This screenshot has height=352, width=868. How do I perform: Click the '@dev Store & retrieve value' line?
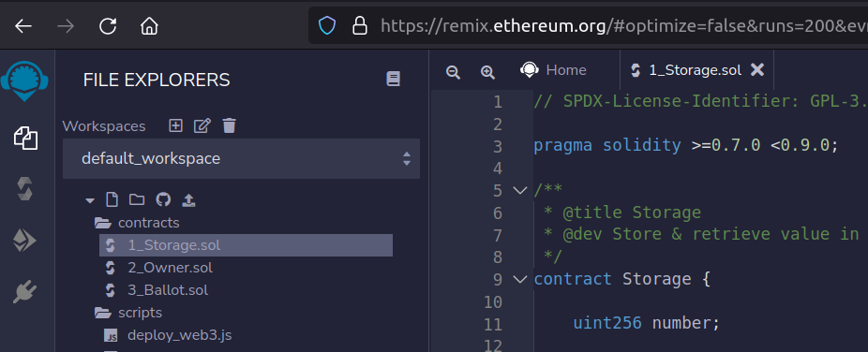click(x=701, y=234)
